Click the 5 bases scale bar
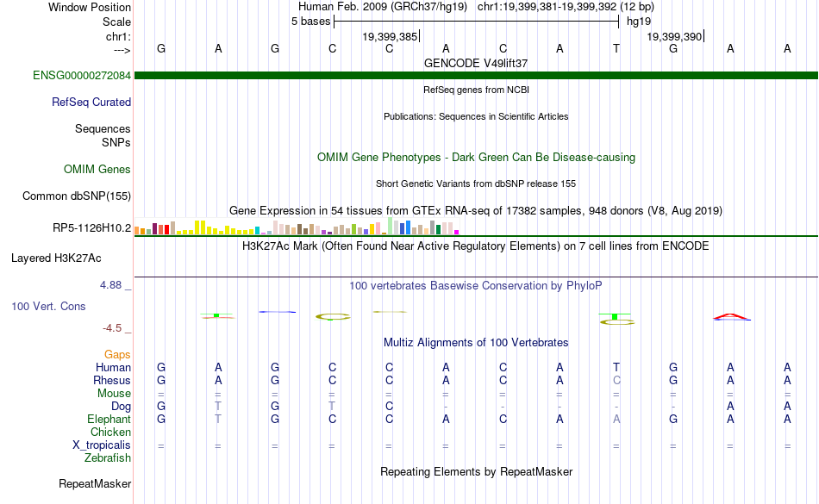The height and width of the screenshot is (504, 819). pyautogui.click(x=477, y=22)
